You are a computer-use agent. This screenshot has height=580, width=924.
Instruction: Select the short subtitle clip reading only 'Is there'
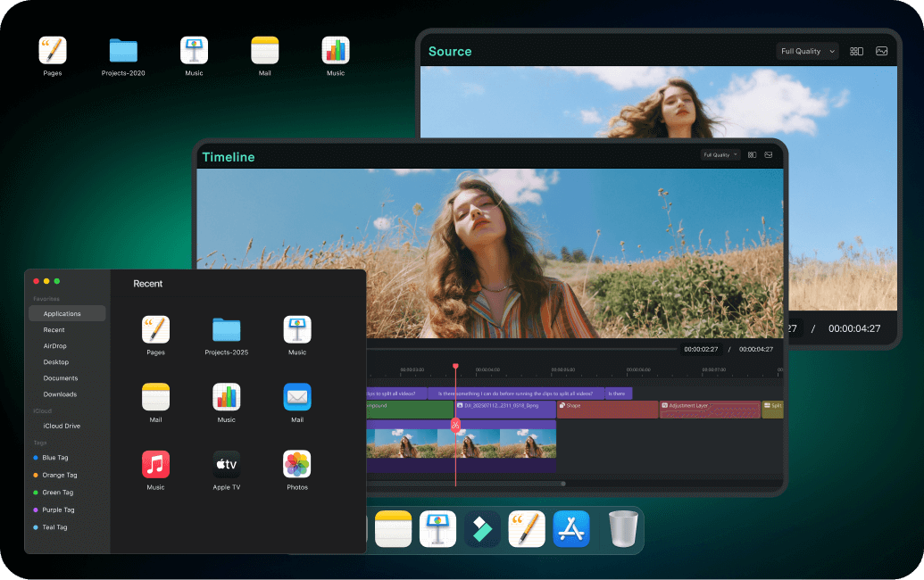[618, 394]
